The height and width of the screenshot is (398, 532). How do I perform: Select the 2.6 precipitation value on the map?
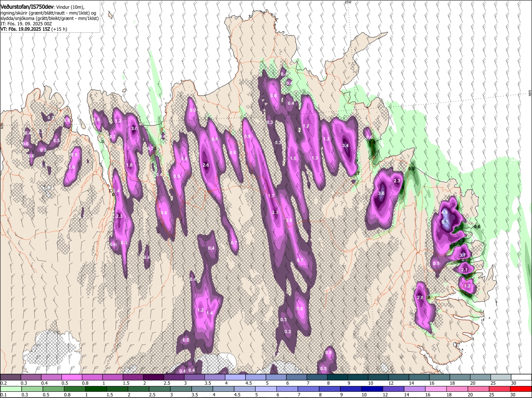pyautogui.click(x=205, y=165)
